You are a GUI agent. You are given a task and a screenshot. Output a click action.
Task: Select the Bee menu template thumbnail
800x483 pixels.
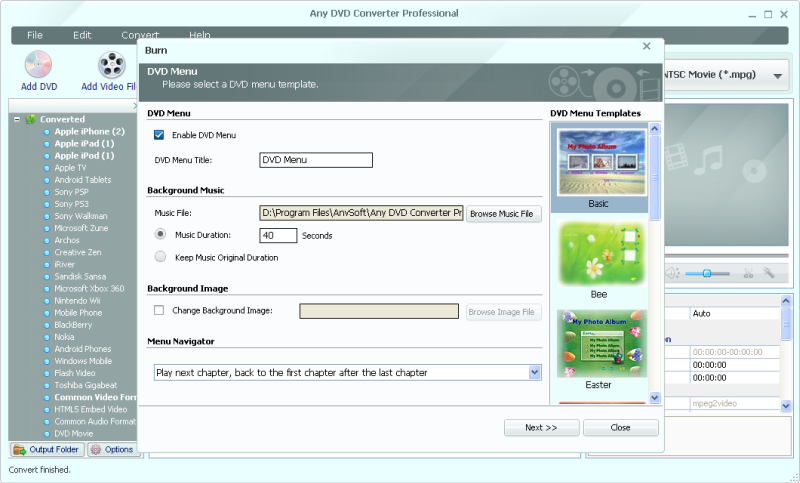point(601,253)
